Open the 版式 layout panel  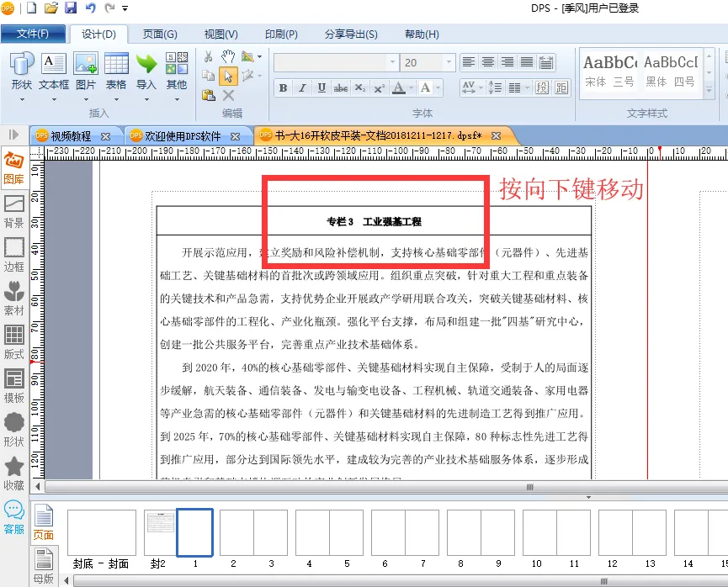tap(14, 342)
